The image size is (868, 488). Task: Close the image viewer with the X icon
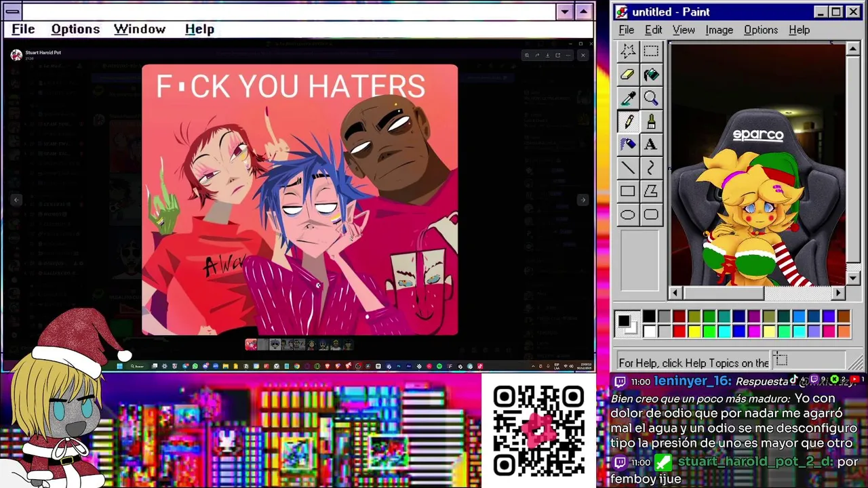(583, 56)
